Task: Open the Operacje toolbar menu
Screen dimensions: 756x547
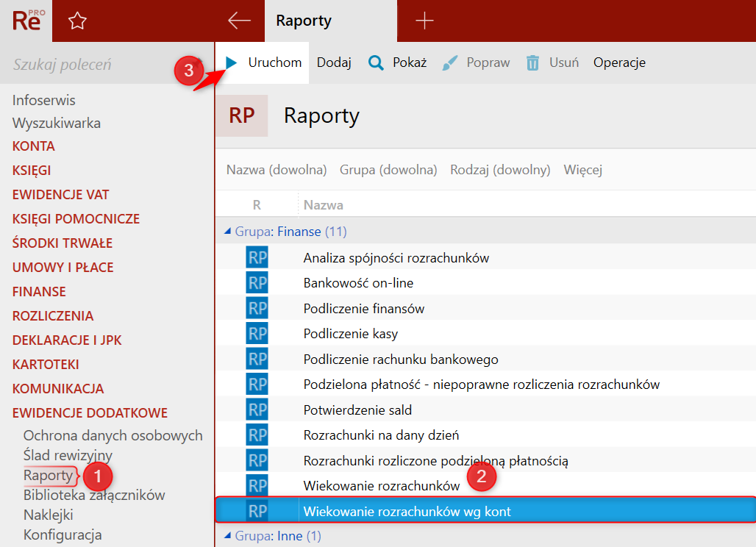Action: coord(619,62)
